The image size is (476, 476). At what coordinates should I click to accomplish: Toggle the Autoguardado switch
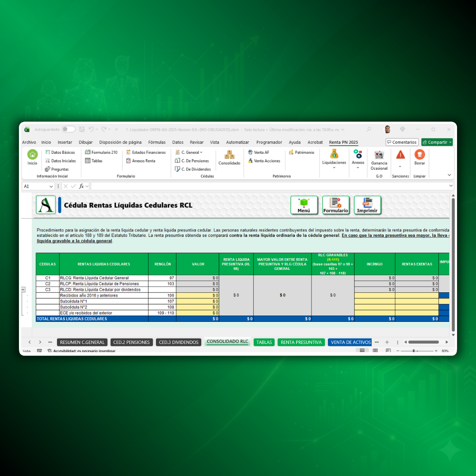[68, 130]
